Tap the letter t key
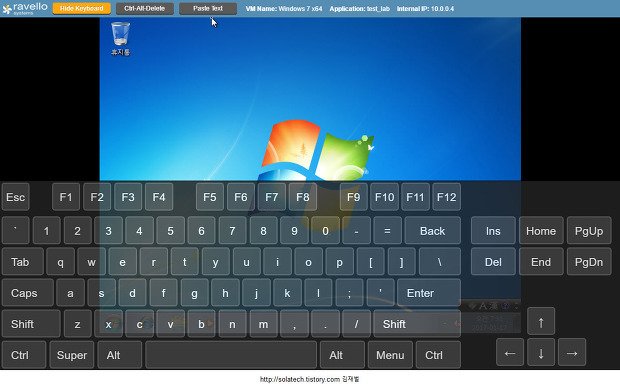 (184, 262)
